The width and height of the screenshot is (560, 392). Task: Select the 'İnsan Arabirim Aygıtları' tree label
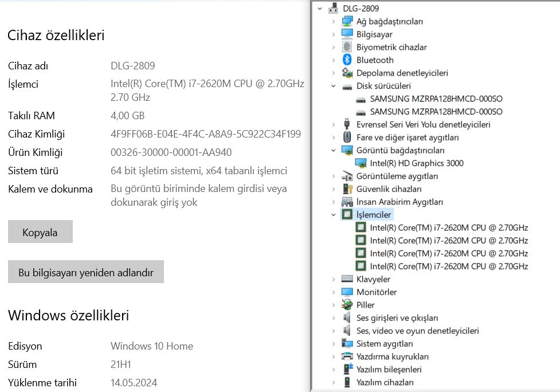[x=400, y=202]
